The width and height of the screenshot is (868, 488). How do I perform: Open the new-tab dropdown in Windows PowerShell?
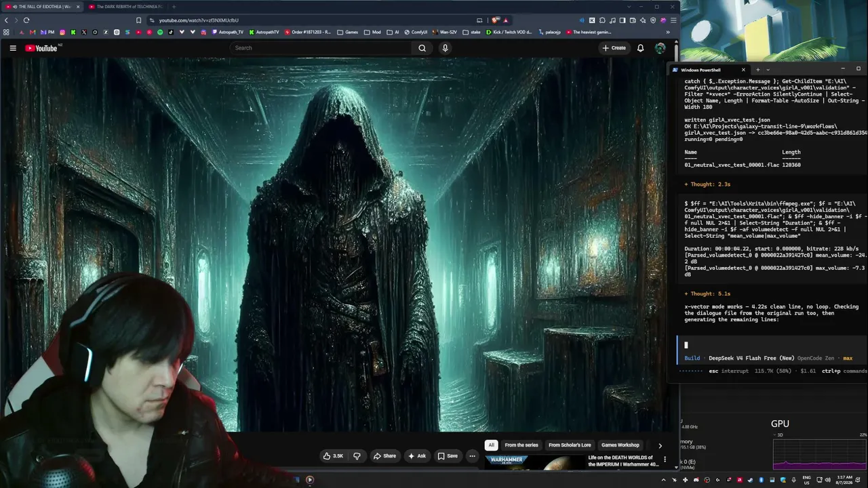point(768,69)
